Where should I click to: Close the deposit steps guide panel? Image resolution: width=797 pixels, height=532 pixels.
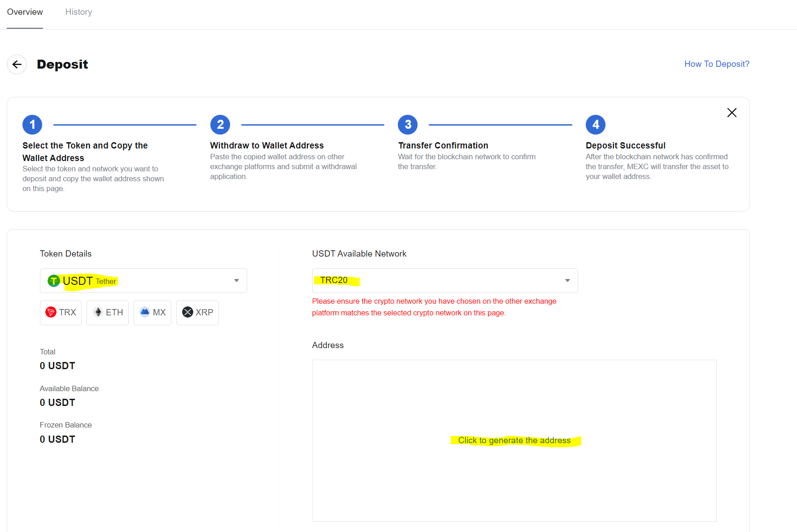pyautogui.click(x=732, y=113)
